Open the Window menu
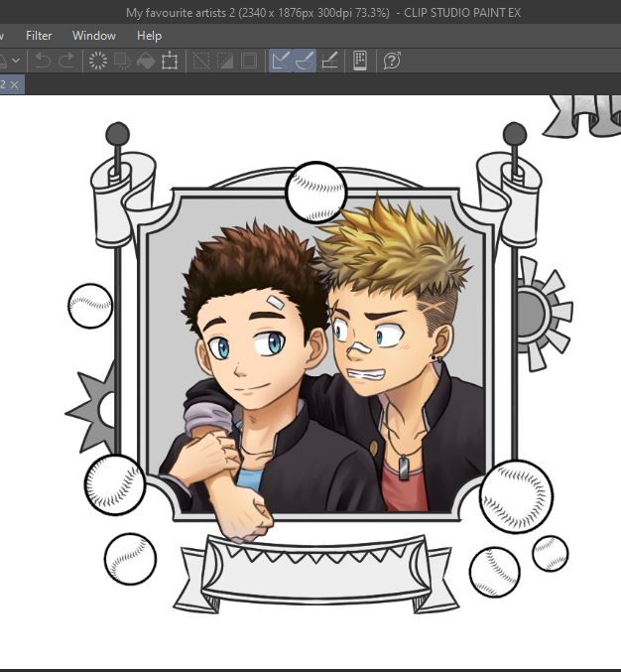The width and height of the screenshot is (621, 672). [94, 36]
